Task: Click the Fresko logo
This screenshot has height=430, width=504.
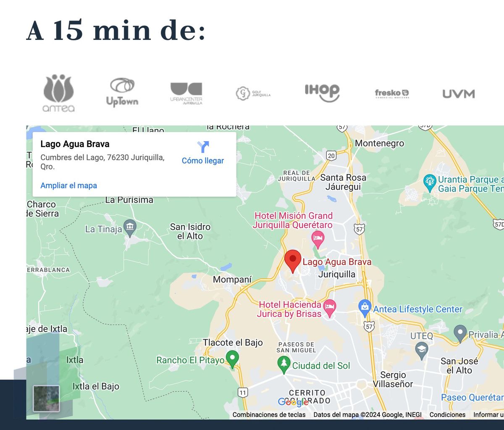Action: click(x=392, y=93)
